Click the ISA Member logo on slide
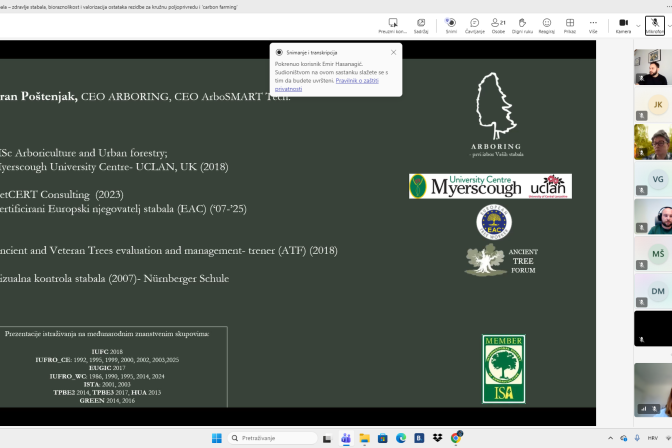The width and height of the screenshot is (672, 448). pyautogui.click(x=504, y=369)
